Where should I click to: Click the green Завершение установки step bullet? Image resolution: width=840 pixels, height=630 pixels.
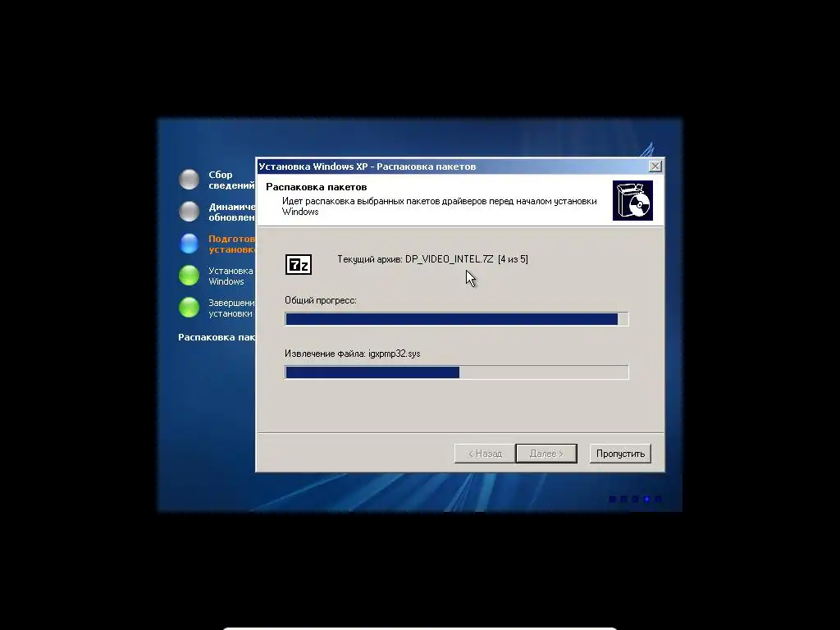189,307
